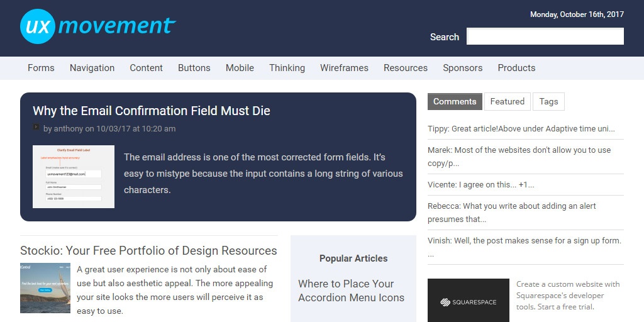Click the UX Movement logo
This screenshot has width=644, height=322.
[x=98, y=26]
